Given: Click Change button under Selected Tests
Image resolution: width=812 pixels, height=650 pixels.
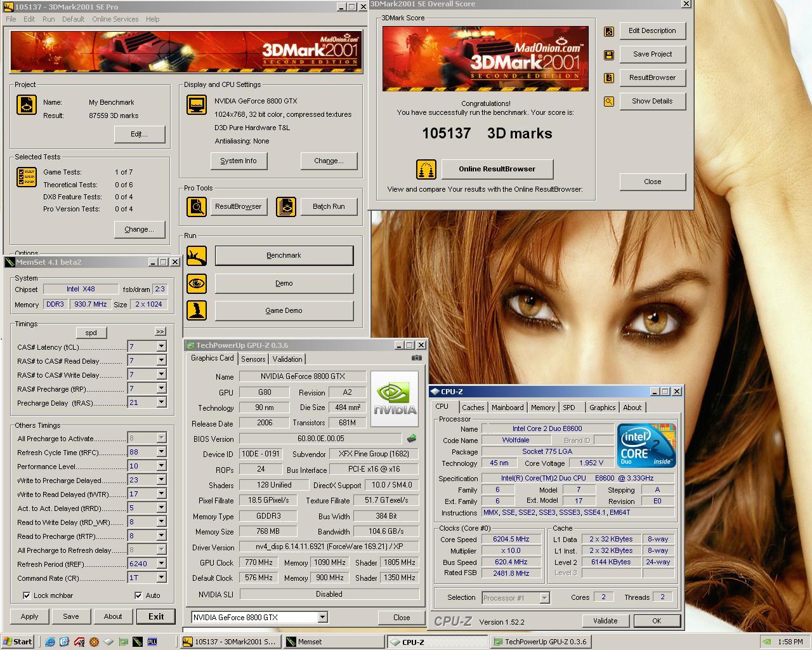Looking at the screenshot, I should click(x=140, y=230).
